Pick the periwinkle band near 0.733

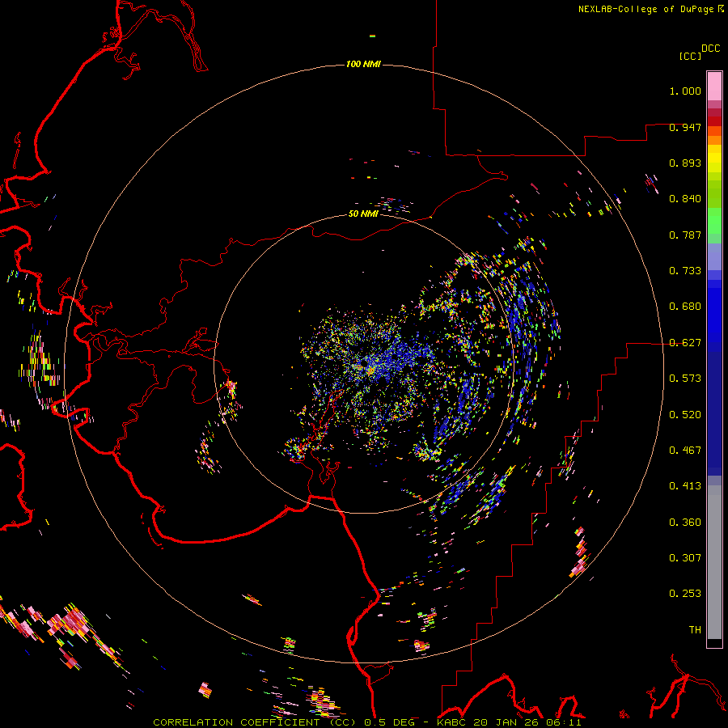(x=714, y=257)
